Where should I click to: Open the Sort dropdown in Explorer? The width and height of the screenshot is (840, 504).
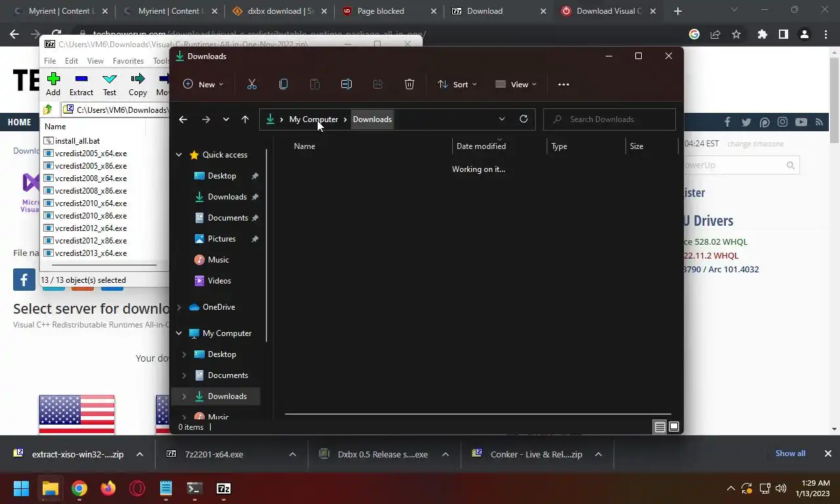click(457, 84)
